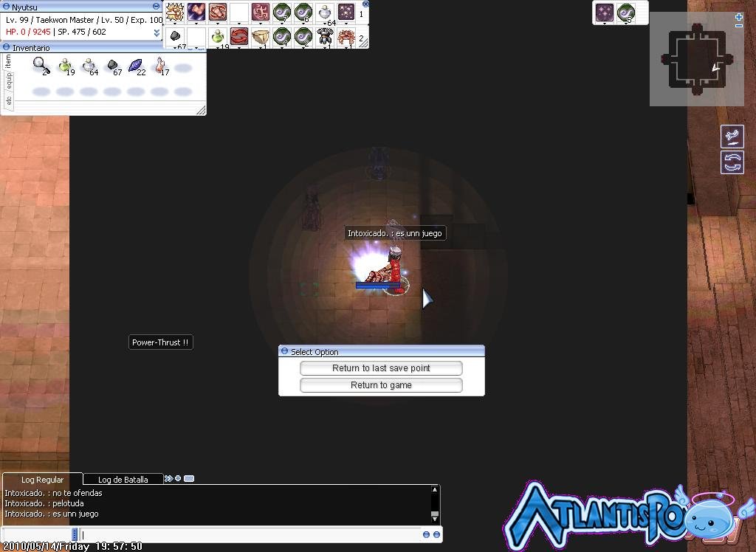Click the whisper name field left of chat input
The image size is (756, 552).
pyautogui.click(x=38, y=534)
